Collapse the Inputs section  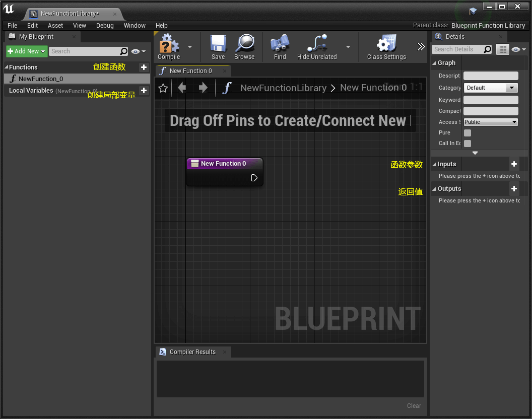(x=434, y=164)
